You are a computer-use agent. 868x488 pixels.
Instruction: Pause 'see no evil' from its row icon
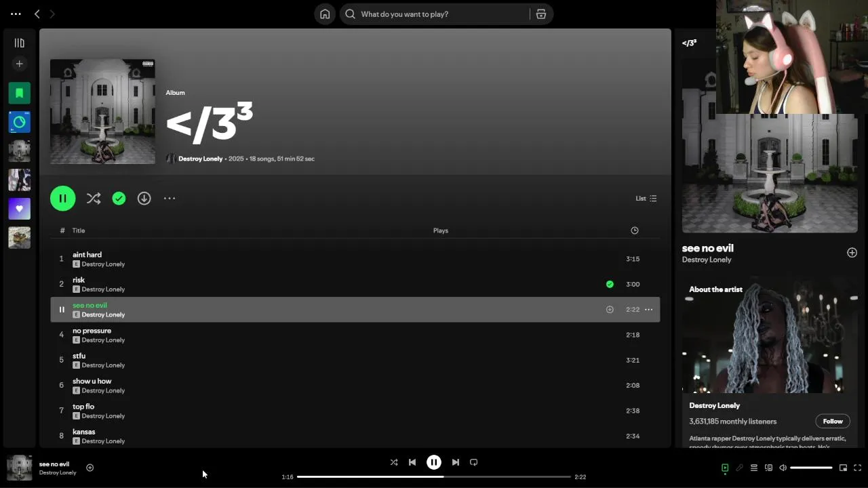(62, 310)
